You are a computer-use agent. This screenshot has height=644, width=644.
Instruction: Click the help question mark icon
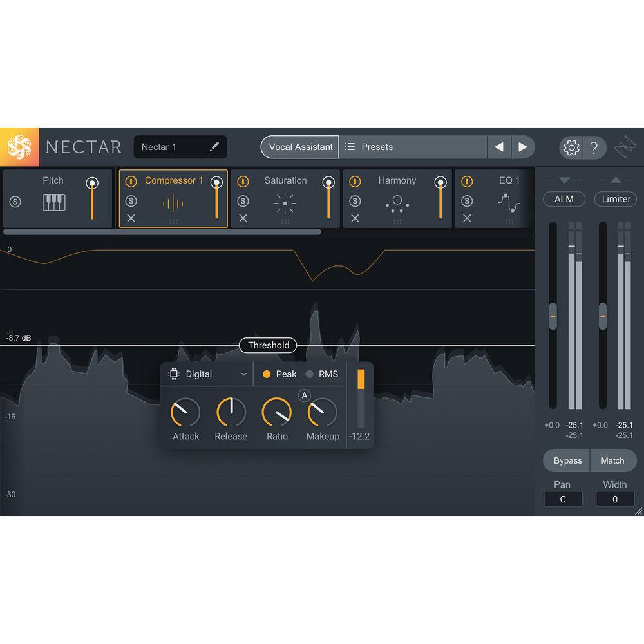tap(595, 147)
